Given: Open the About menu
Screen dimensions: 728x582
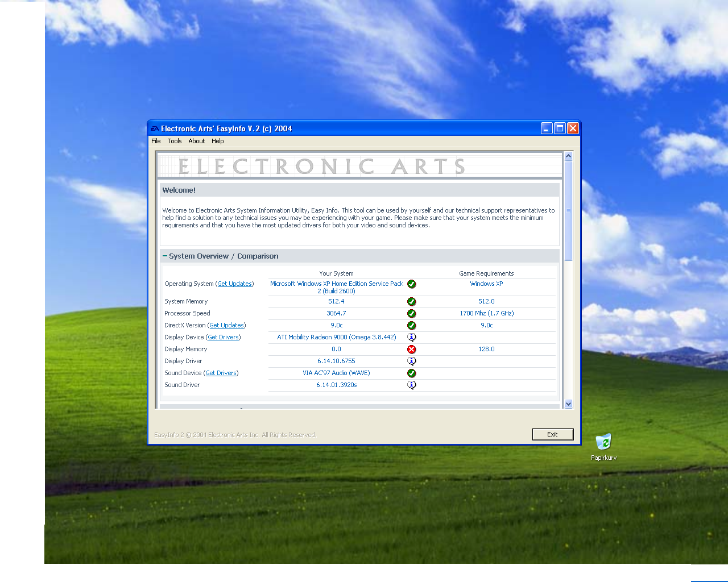Looking at the screenshot, I should point(197,141).
